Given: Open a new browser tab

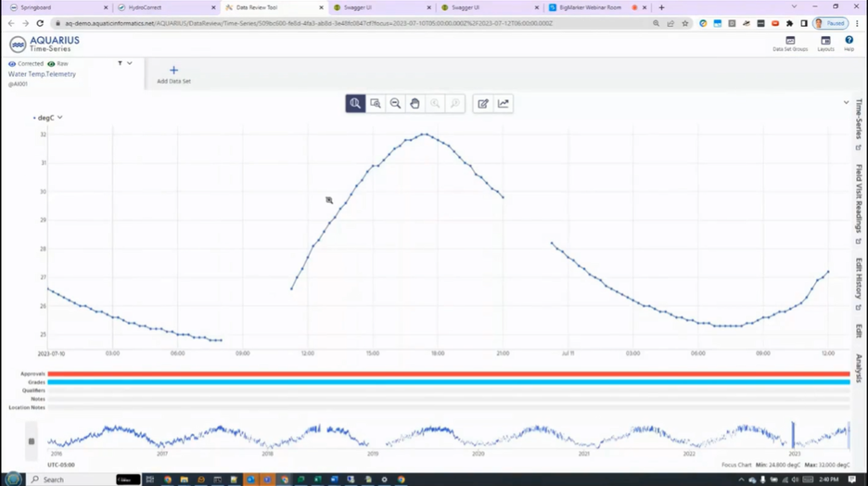Looking at the screenshot, I should 661,7.
